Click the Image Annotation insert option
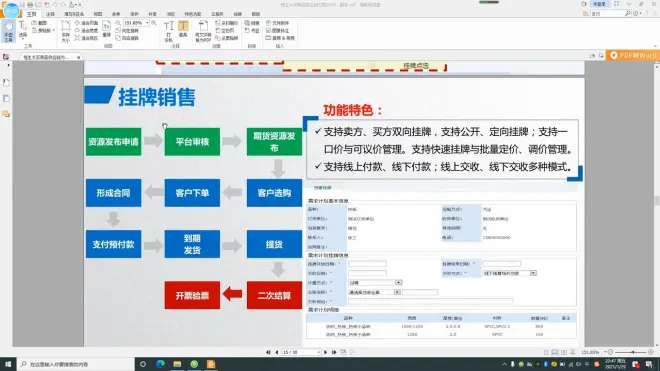The image size is (660, 371). (278, 30)
